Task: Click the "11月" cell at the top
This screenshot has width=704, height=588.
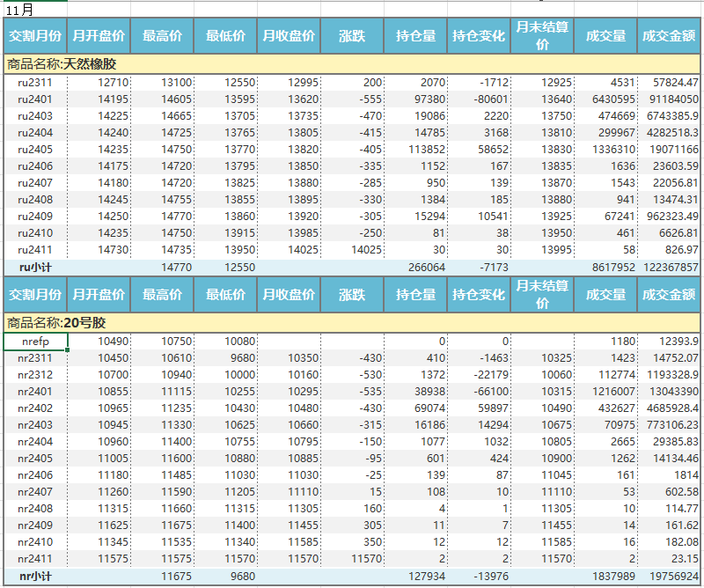Action: pyautogui.click(x=21, y=11)
